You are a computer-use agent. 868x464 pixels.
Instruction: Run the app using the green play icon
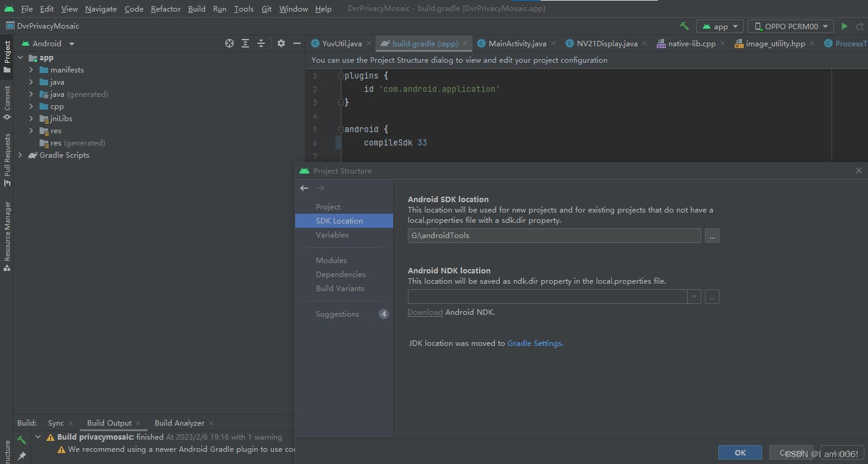pyautogui.click(x=845, y=26)
